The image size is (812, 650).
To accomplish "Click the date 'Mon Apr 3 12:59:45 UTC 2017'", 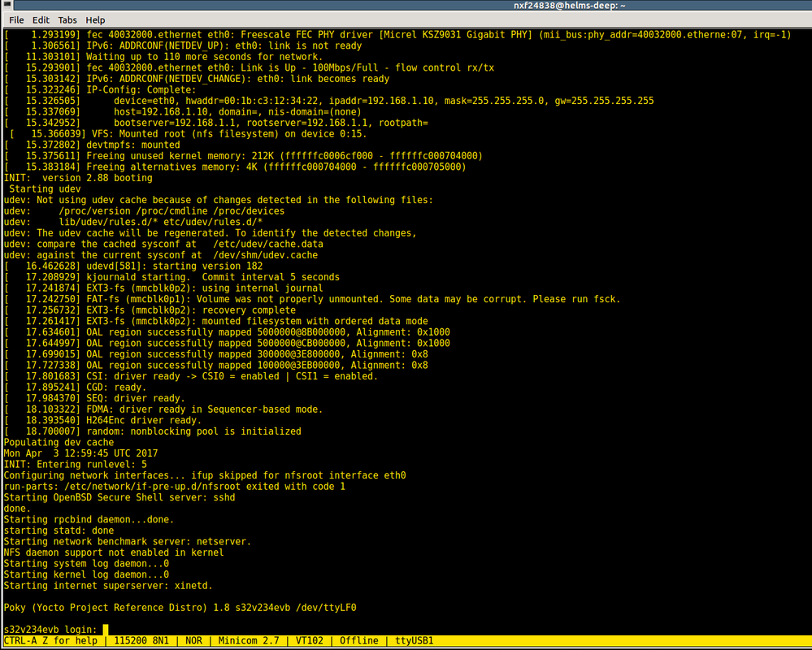I will (80, 453).
